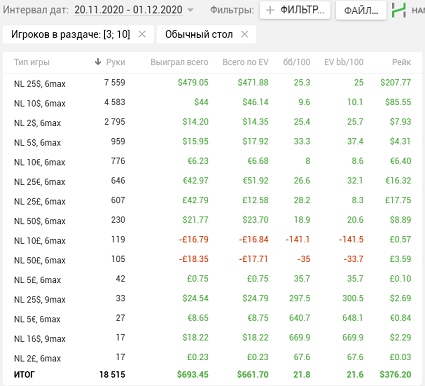Remove the Обычный стол filter chip
This screenshot has width=425, height=386.
pos(245,34)
